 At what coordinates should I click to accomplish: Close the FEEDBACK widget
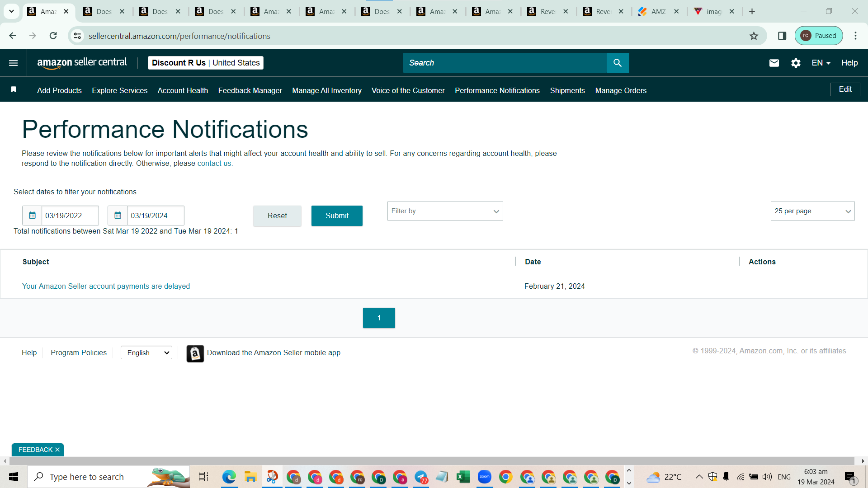point(57,450)
